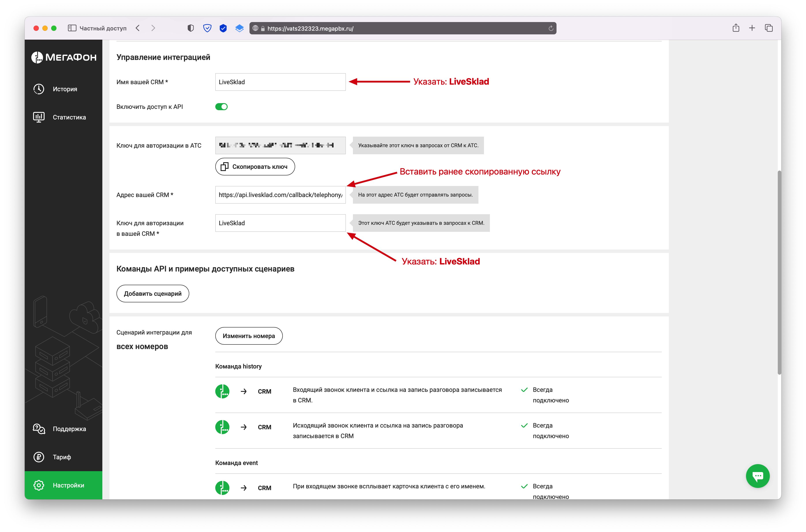Screen dimensions: 806x532
Task: Open the Настройки sidebar section
Action: tap(64, 485)
